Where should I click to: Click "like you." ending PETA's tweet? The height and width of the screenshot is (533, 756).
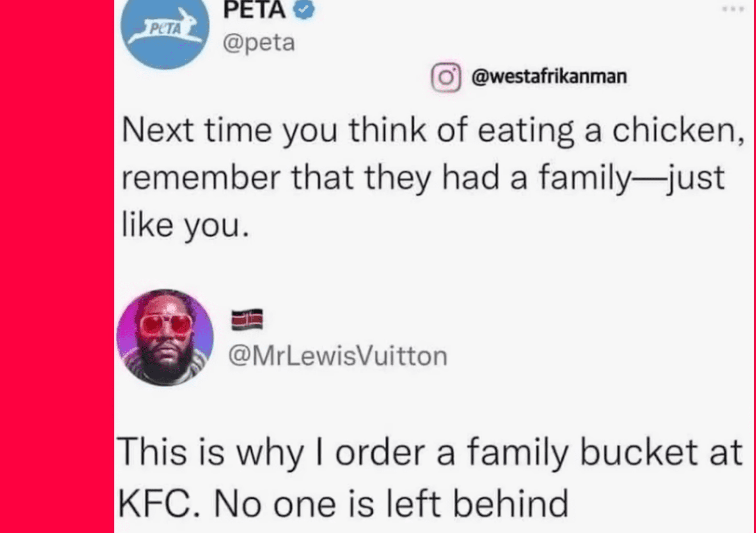coord(186,226)
